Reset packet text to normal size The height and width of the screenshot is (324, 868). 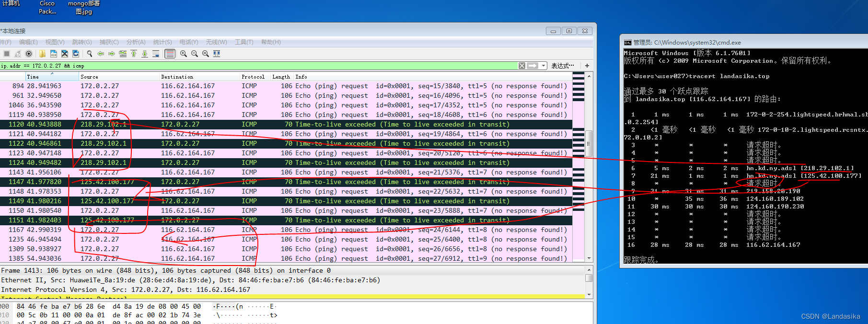coord(206,54)
